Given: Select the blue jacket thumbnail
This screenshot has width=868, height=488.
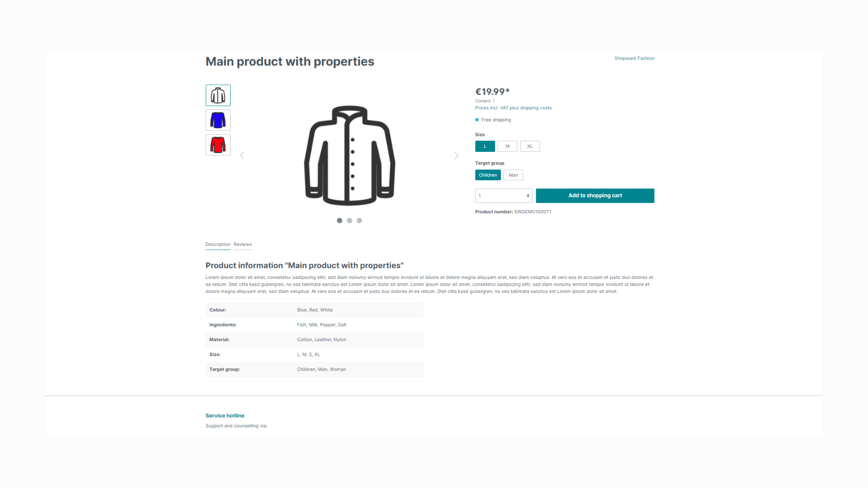Looking at the screenshot, I should pos(218,120).
